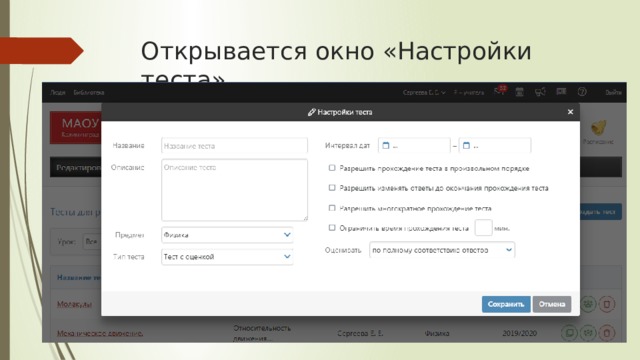Click the teacher role label in top bar
The width and height of the screenshot is (640, 360).
coord(469,93)
